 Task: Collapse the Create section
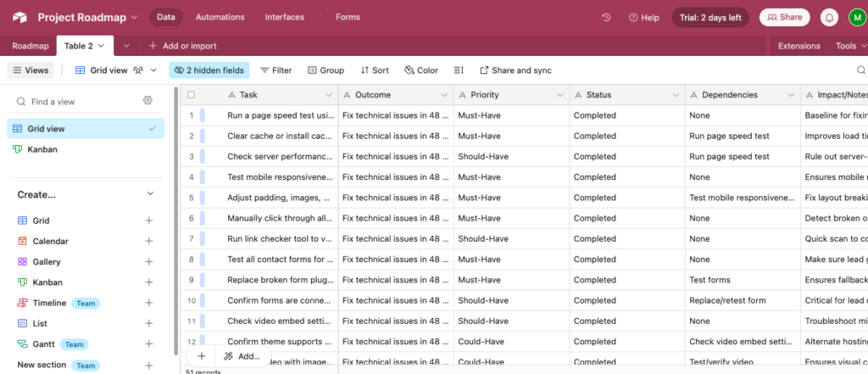click(x=149, y=194)
